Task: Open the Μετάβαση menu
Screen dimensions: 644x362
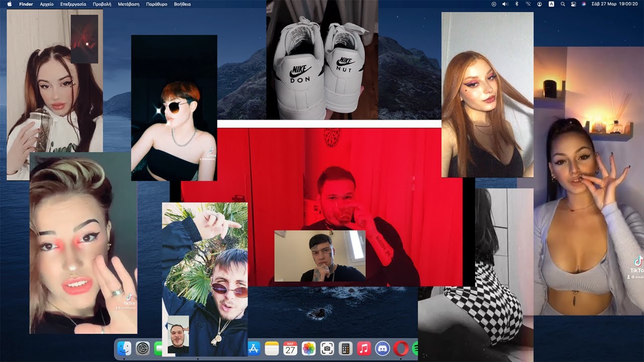Action: point(128,4)
